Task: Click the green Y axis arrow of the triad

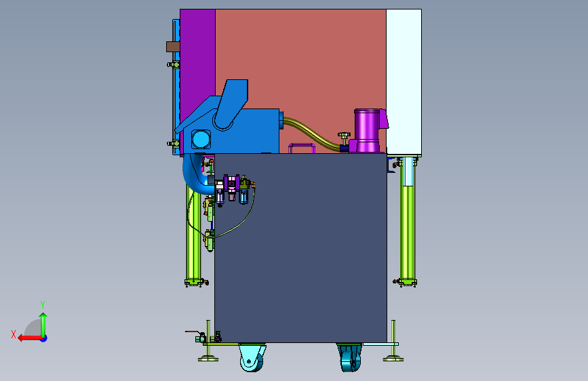Action: tap(43, 323)
